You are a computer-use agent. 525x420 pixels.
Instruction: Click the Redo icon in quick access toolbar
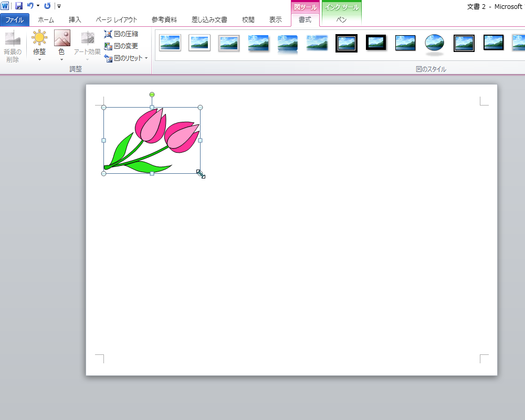point(47,6)
